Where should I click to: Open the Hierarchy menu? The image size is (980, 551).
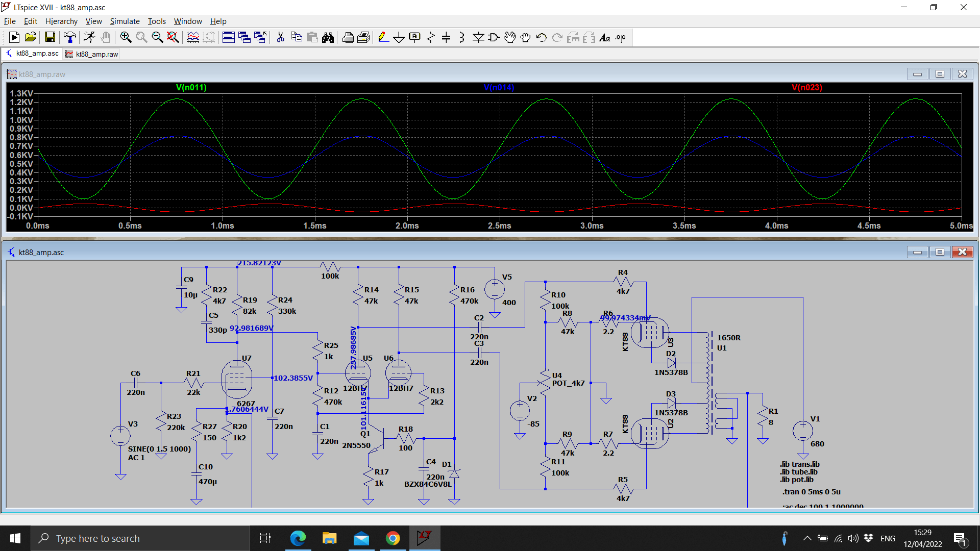coord(61,21)
